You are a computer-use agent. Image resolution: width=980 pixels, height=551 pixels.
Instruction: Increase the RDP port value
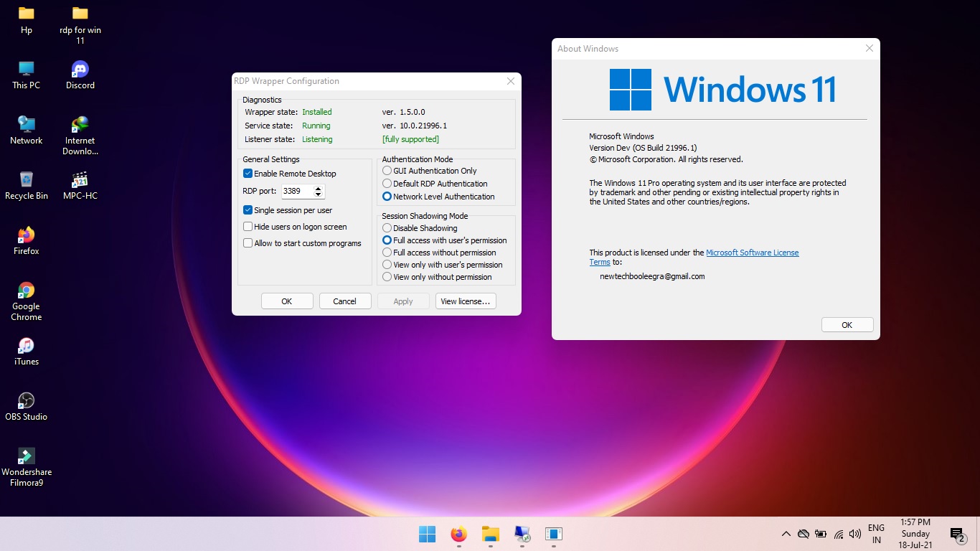point(319,188)
